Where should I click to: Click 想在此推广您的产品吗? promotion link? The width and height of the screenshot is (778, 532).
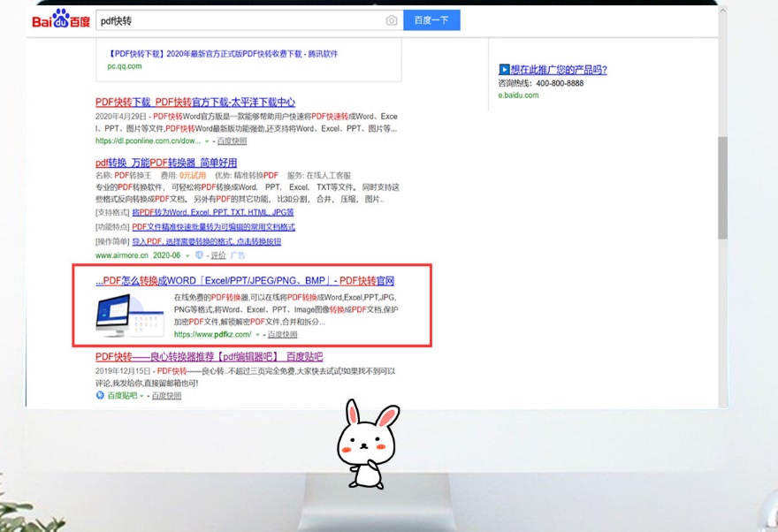pyautogui.click(x=559, y=70)
